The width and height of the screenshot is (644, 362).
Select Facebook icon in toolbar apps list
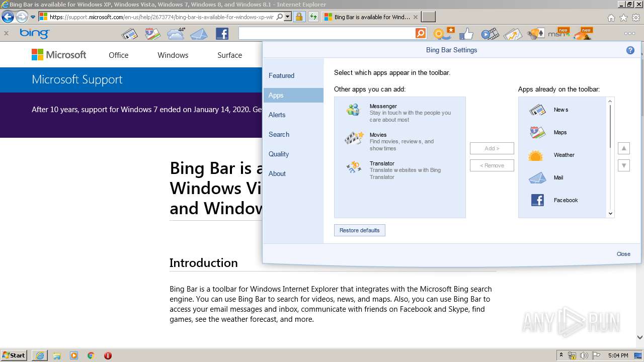pyautogui.click(x=537, y=201)
